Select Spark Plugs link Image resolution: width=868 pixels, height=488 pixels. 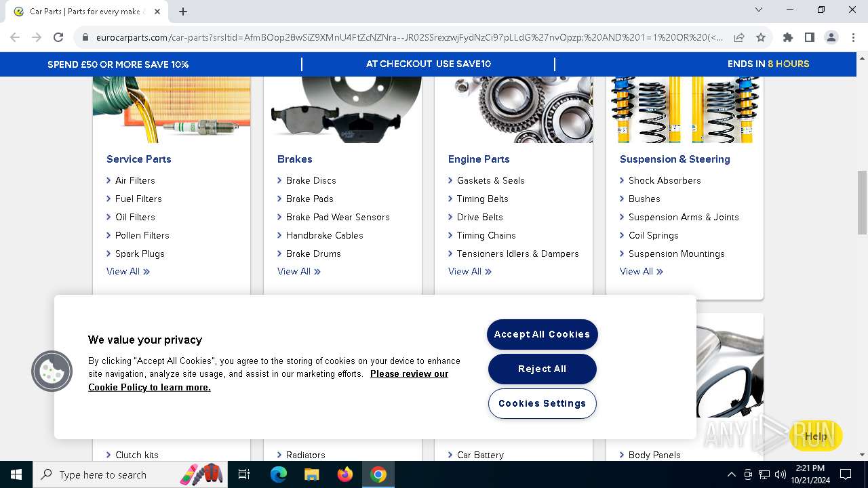pos(140,253)
